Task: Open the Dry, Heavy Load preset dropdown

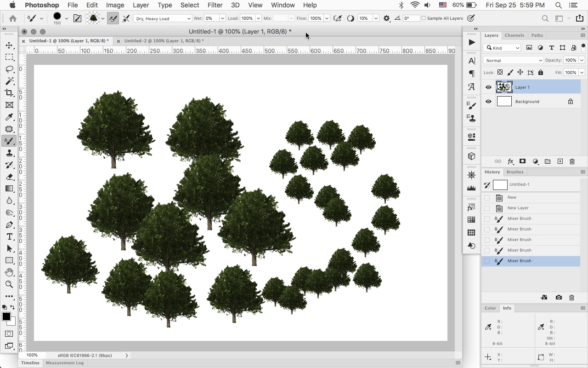Action: coord(163,18)
